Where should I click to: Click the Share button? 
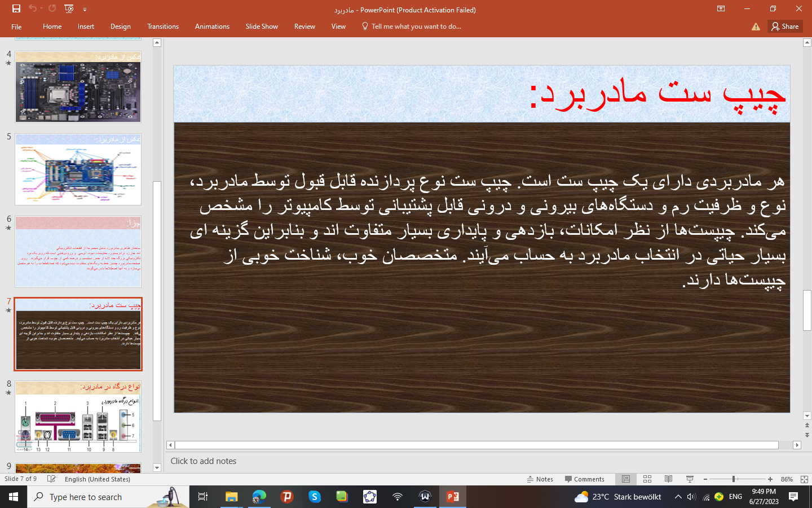pyautogui.click(x=785, y=26)
